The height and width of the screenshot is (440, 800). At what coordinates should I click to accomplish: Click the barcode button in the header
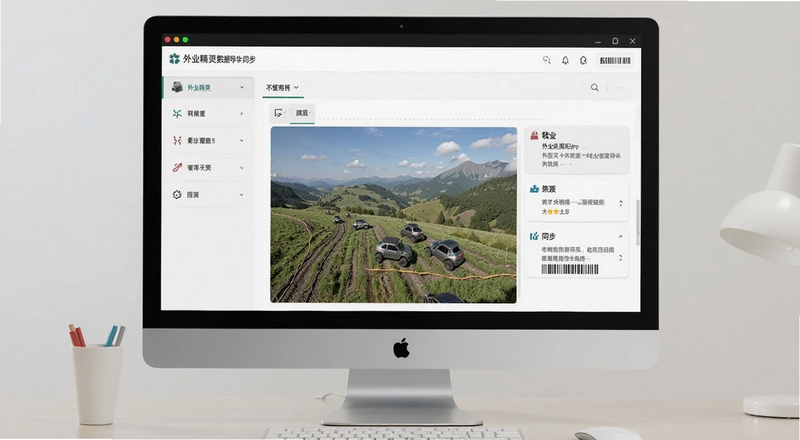pos(615,60)
